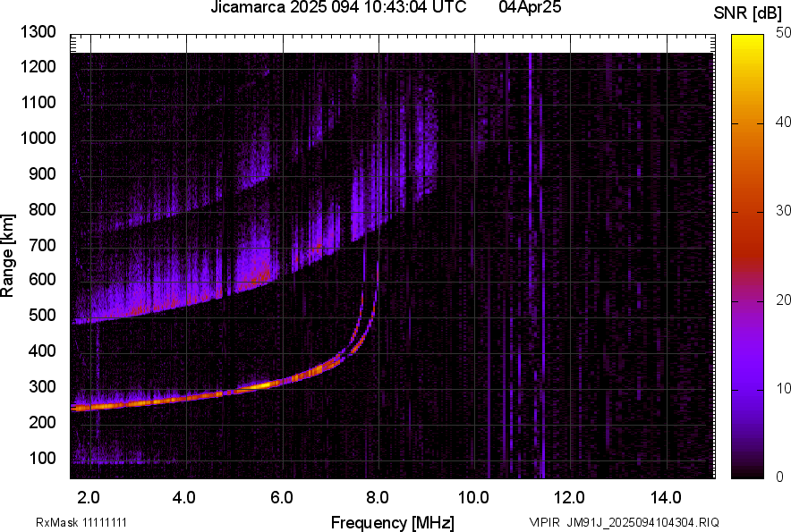
Task: Click the frequency tick label '4.0'
Action: click(184, 498)
